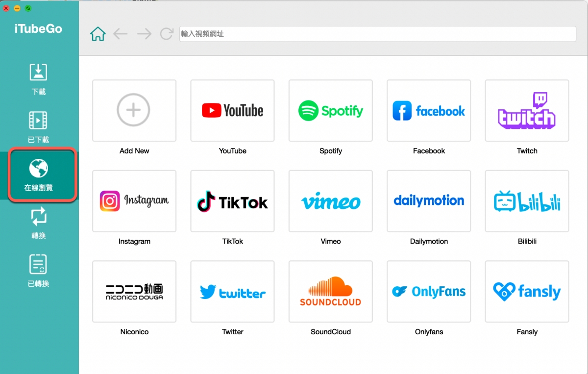Reload the page with refresh icon

(x=167, y=34)
